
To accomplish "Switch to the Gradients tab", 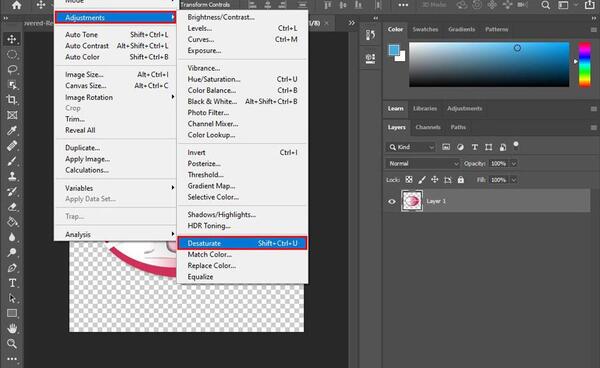I will (461, 29).
